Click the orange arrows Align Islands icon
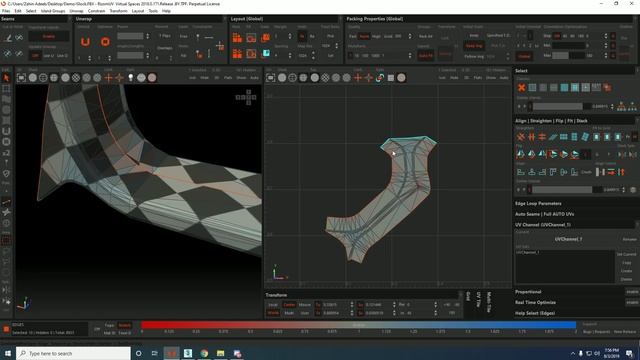Image resolution: width=640 pixels, height=360 pixels. point(611,172)
